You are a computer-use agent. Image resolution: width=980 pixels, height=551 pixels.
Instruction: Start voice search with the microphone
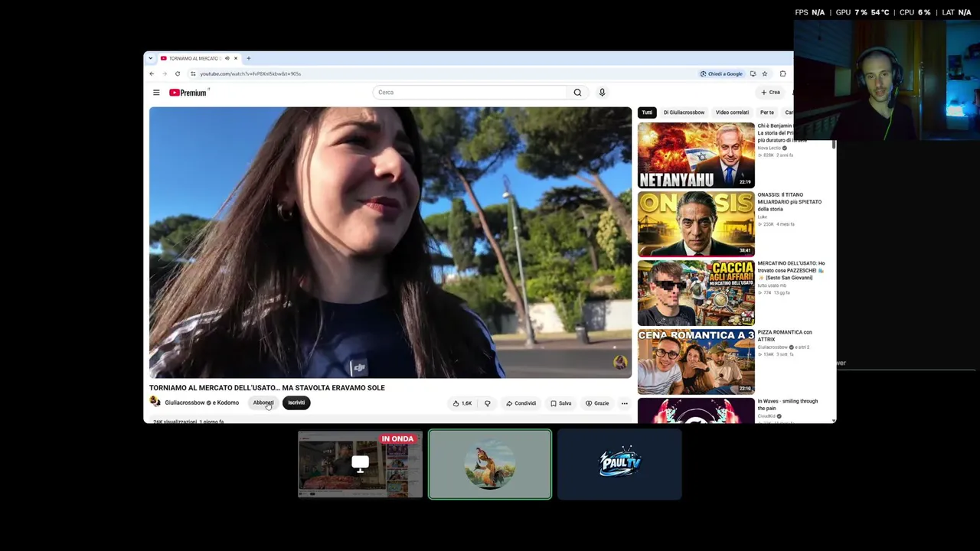602,93
